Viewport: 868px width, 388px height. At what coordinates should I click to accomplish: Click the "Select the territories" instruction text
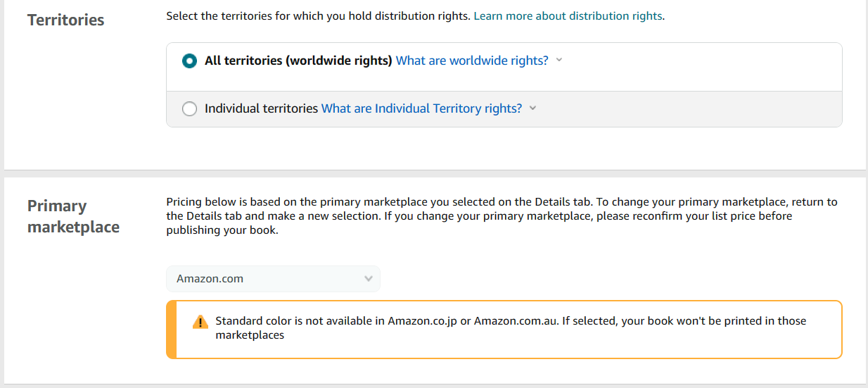point(318,15)
